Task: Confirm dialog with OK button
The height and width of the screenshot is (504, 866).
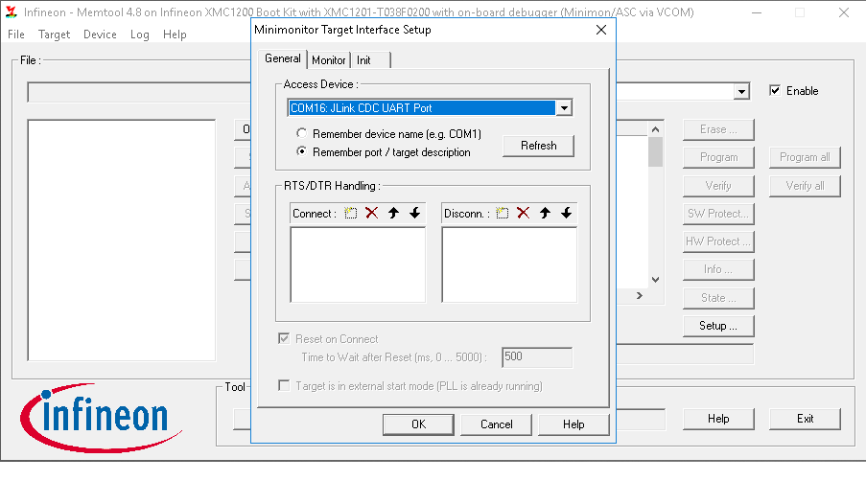Action: (419, 424)
